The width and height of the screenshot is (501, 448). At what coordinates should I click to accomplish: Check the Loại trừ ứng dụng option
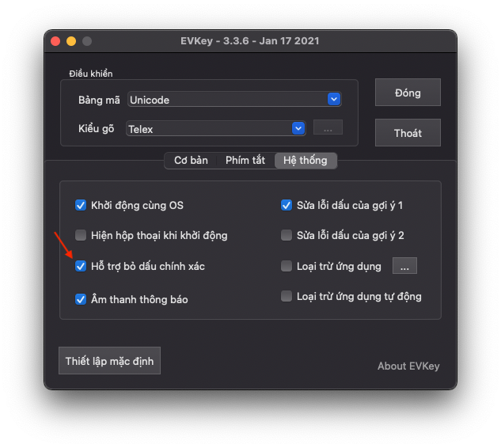click(x=287, y=266)
